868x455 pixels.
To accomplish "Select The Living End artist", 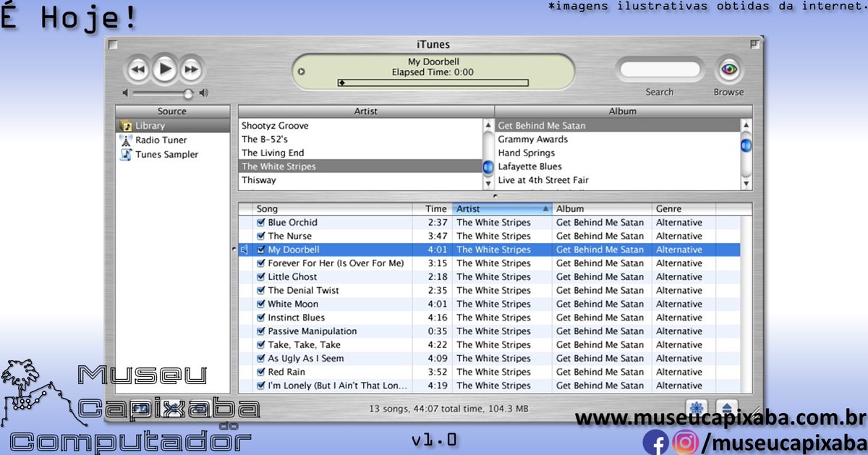I will [x=361, y=153].
